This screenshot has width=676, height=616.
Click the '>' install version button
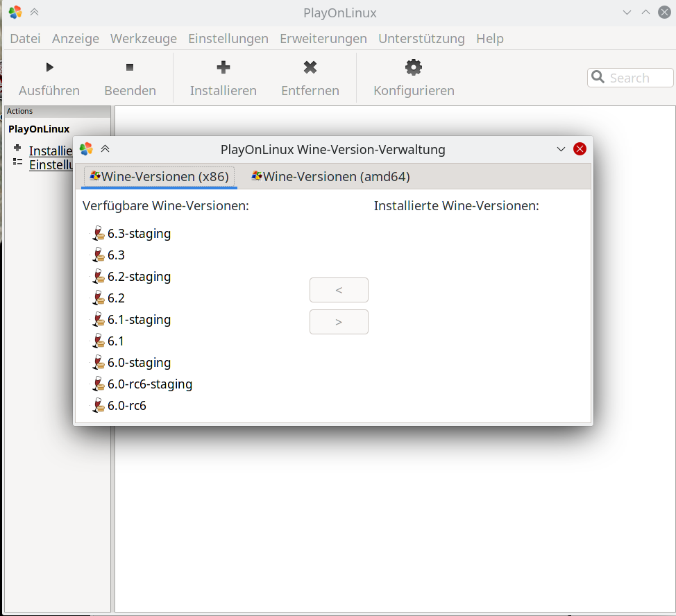click(339, 322)
